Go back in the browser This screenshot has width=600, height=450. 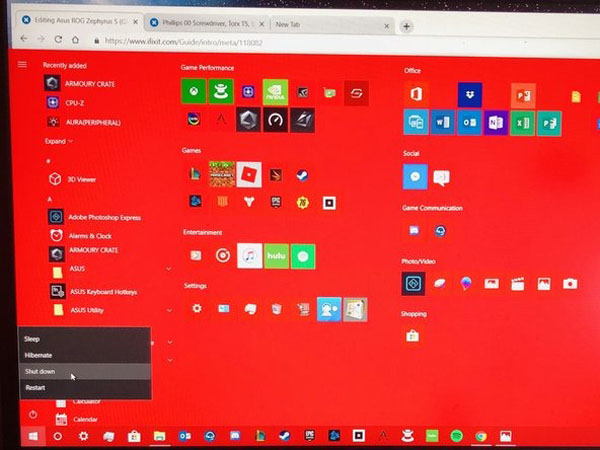click(x=24, y=38)
